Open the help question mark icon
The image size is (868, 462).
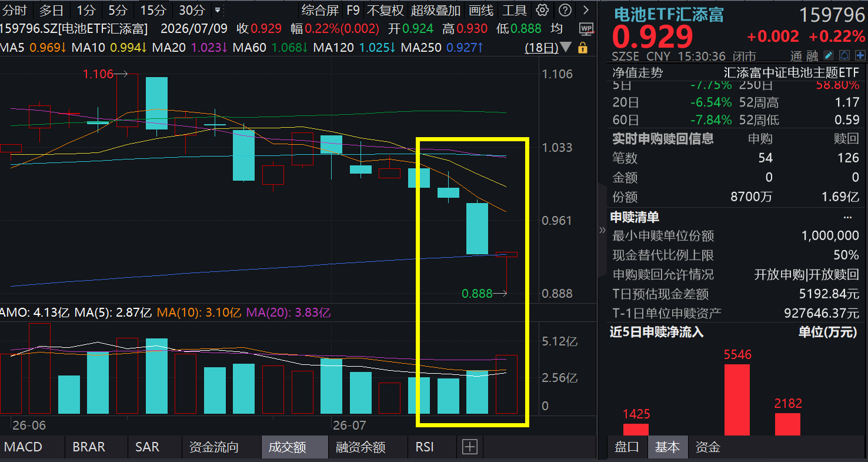point(565,10)
